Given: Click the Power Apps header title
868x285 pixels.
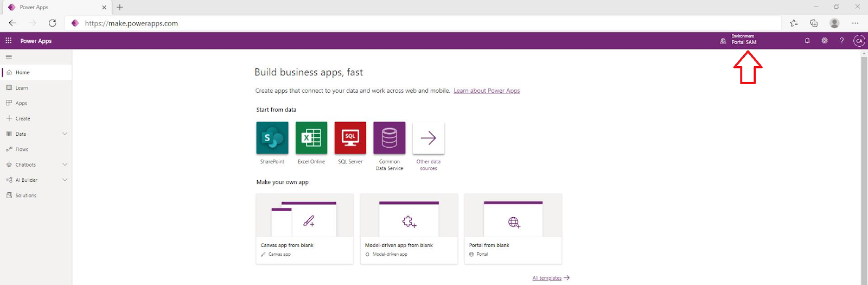Looking at the screenshot, I should (x=36, y=41).
